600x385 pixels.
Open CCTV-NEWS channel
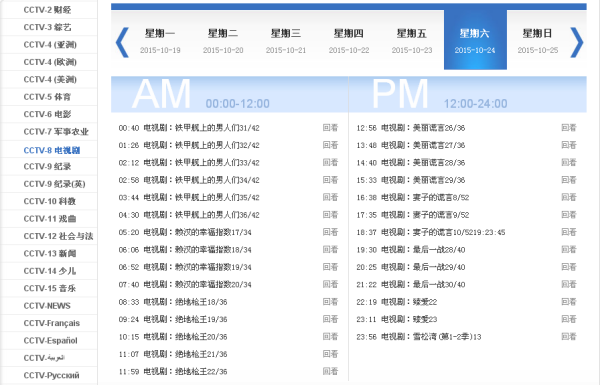(x=47, y=306)
